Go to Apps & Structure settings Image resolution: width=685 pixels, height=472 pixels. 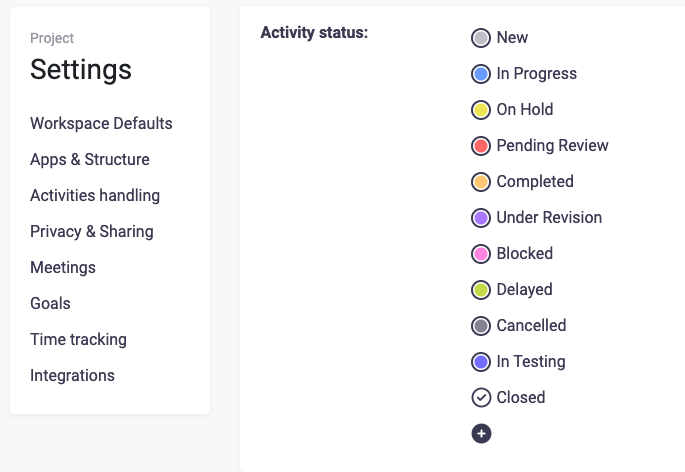coord(90,160)
